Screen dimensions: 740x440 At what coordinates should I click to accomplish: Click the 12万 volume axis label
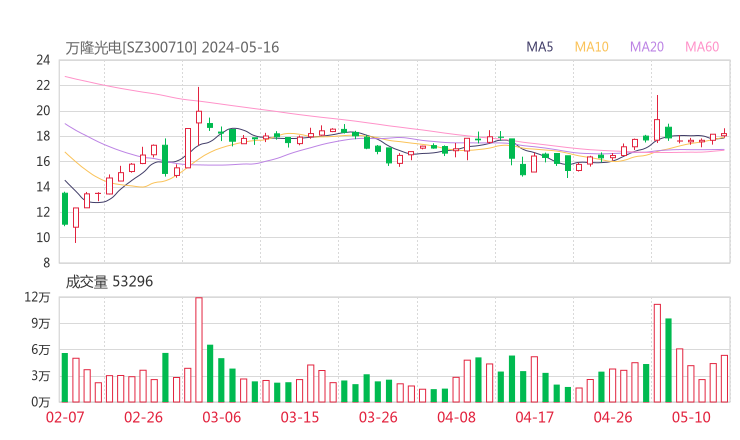coord(37,297)
